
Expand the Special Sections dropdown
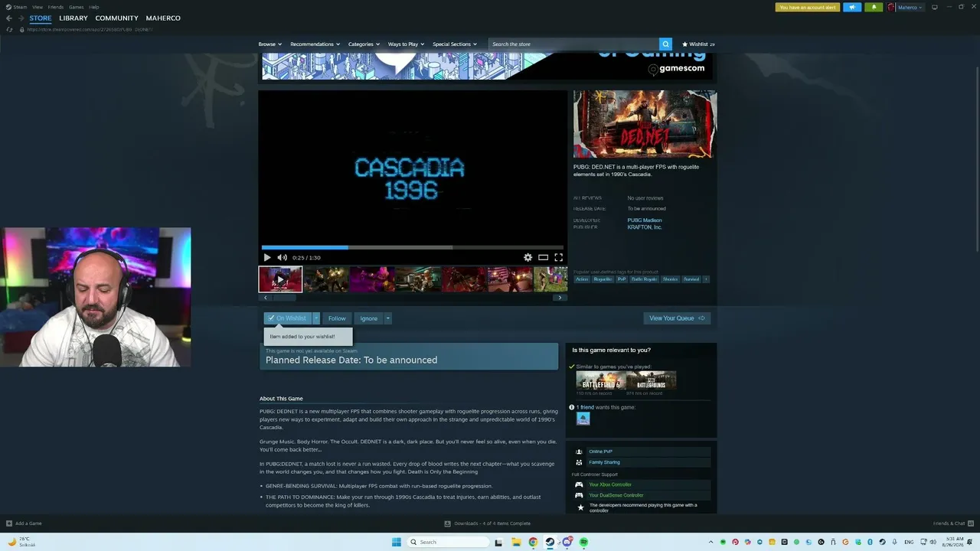pyautogui.click(x=455, y=44)
